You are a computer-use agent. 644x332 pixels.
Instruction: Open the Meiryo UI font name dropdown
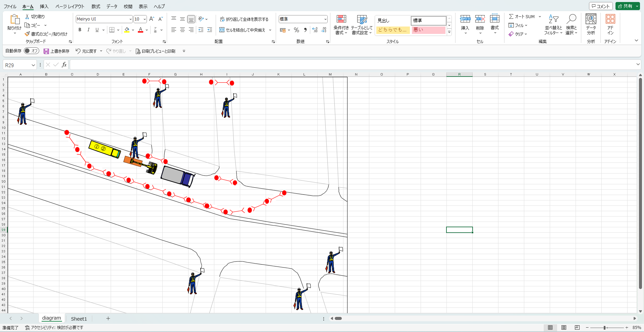(130, 19)
